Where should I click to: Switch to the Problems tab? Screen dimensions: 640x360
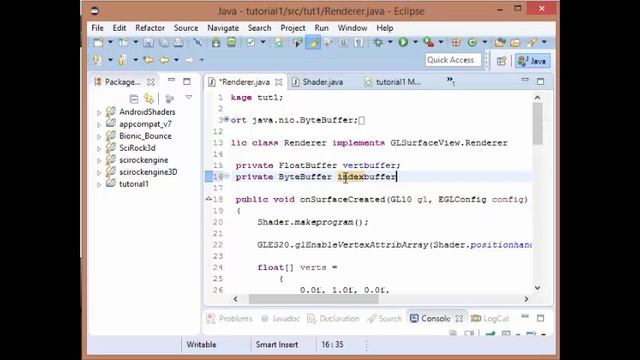point(230,318)
